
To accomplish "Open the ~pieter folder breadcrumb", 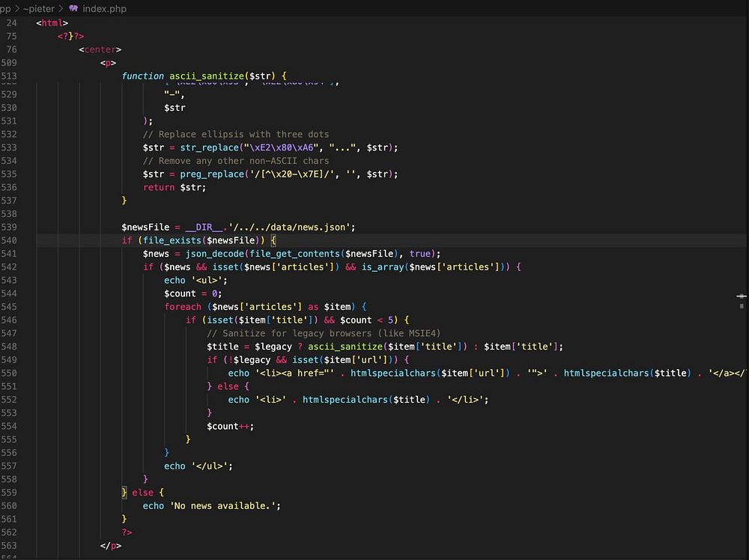I will (39, 8).
